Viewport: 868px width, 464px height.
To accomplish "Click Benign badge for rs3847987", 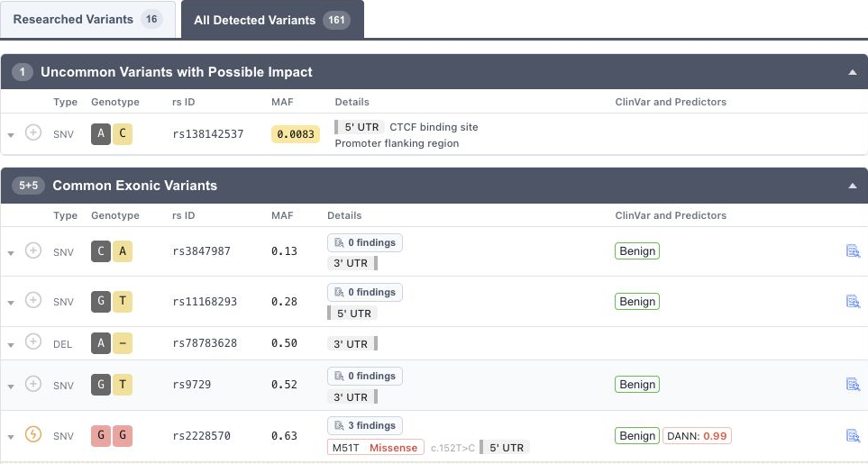I will coord(637,251).
